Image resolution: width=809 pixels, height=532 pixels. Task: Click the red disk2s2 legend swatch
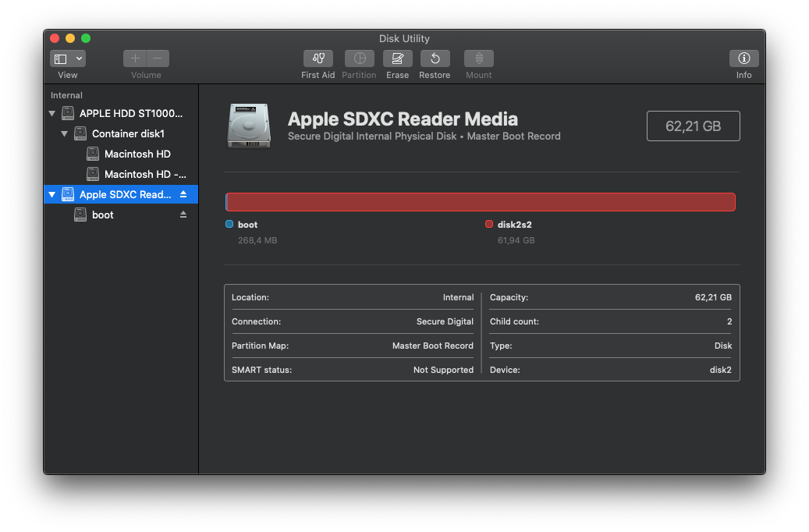pos(488,224)
